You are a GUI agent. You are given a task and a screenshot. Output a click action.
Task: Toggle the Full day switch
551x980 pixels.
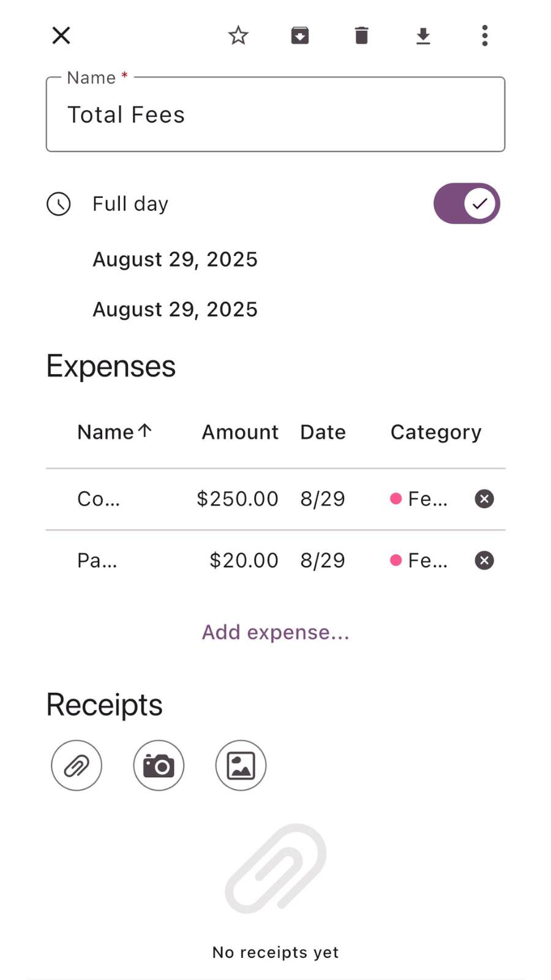point(467,203)
